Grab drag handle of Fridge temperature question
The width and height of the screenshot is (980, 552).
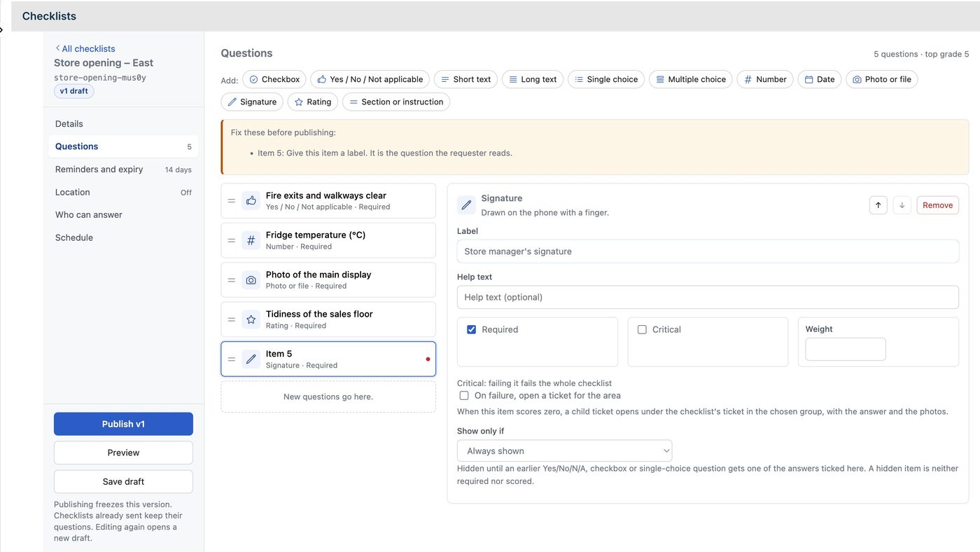point(232,240)
